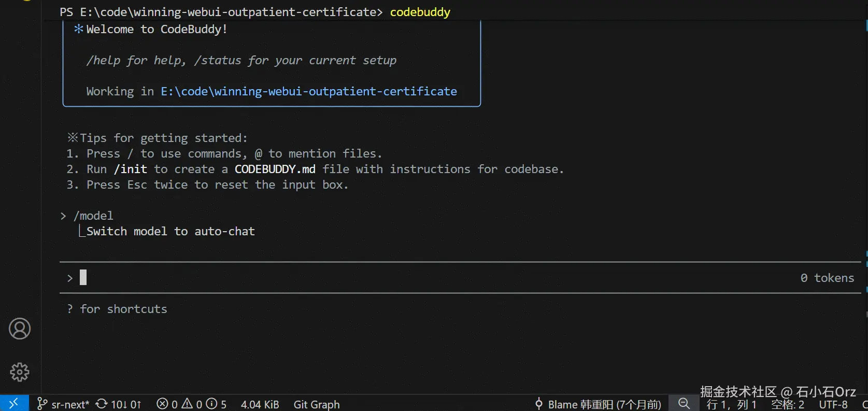Click the zoom magnifier icon in status bar
This screenshot has height=411, width=868.
tap(684, 404)
